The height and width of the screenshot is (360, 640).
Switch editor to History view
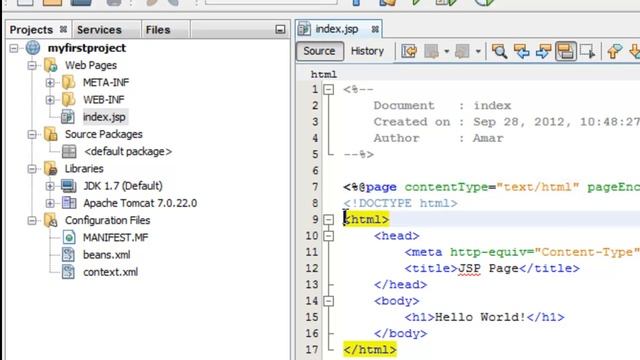pos(367,51)
